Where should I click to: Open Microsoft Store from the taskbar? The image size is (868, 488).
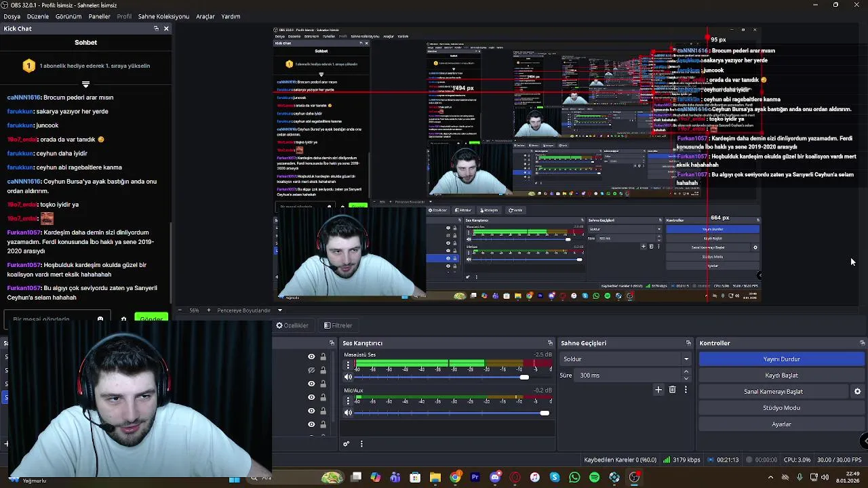point(415,477)
